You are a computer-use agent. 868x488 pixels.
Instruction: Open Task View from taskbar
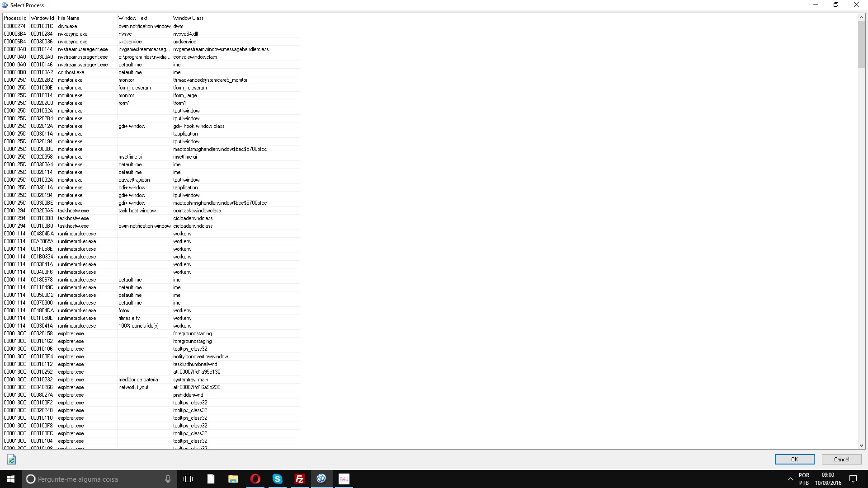188,479
